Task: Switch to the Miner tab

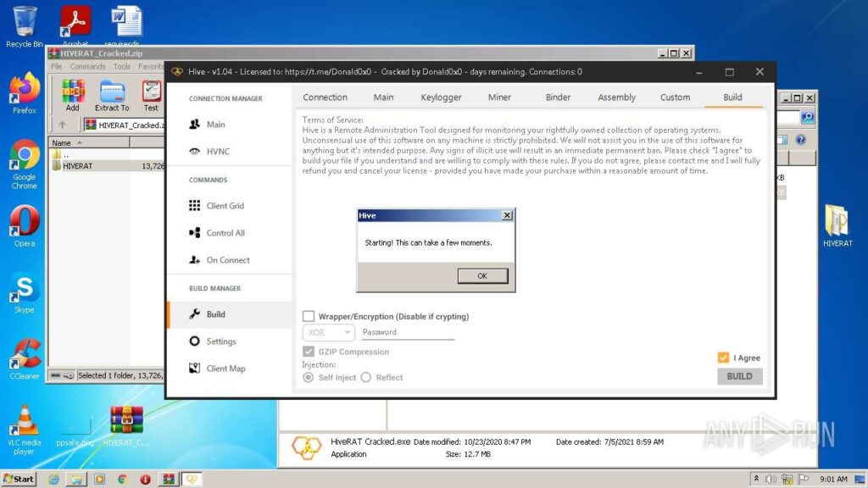Action: [499, 97]
